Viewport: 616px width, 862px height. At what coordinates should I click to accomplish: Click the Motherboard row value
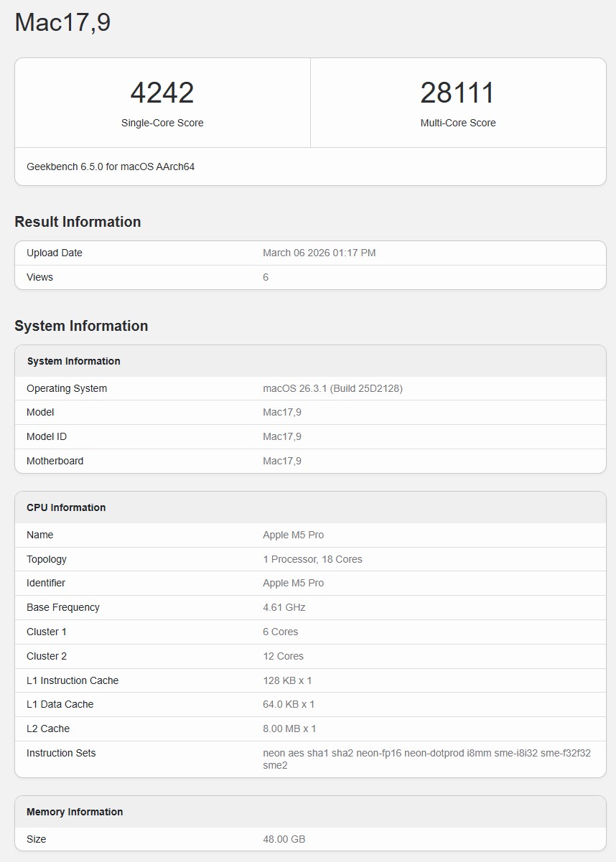tap(282, 461)
